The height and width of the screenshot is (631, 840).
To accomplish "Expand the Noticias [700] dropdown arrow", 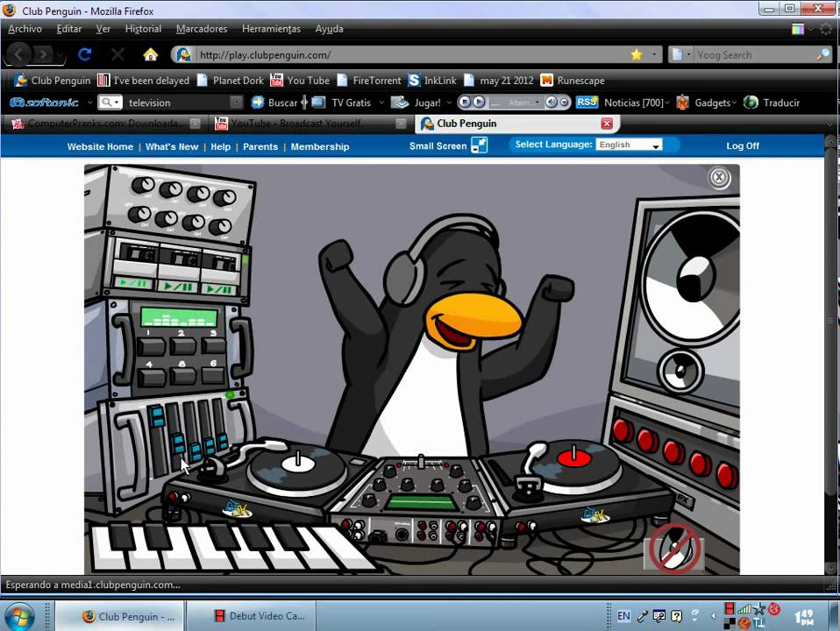I will pos(667,103).
